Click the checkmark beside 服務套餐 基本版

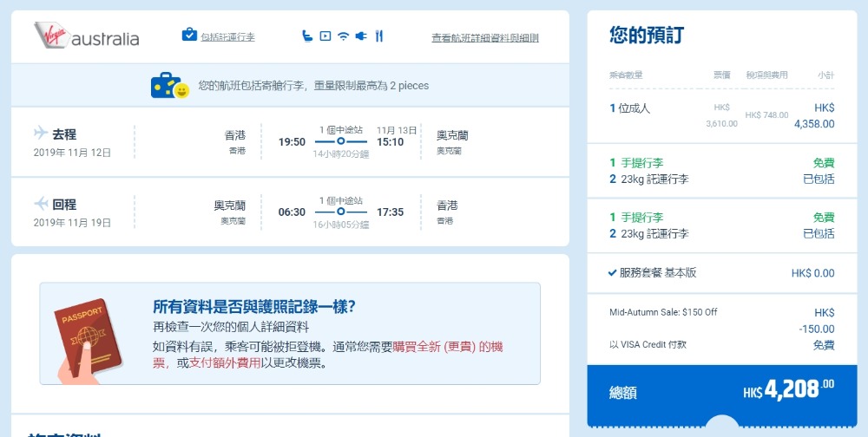[x=613, y=273]
